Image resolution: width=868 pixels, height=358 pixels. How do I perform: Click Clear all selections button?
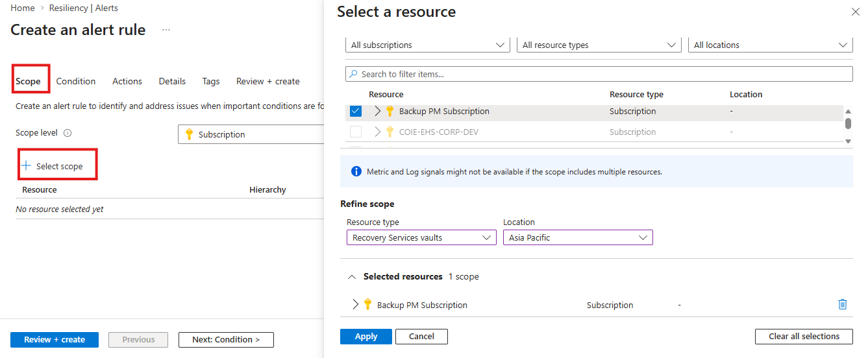[804, 337]
